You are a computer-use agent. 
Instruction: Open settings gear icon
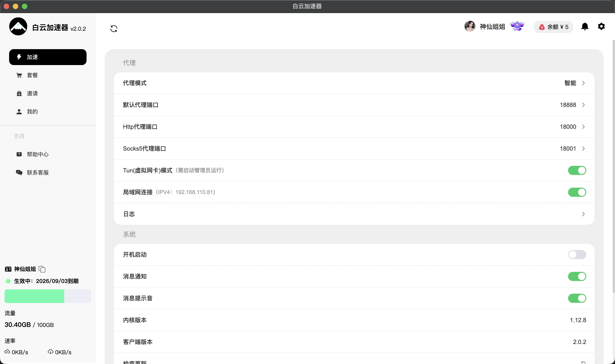pyautogui.click(x=601, y=26)
